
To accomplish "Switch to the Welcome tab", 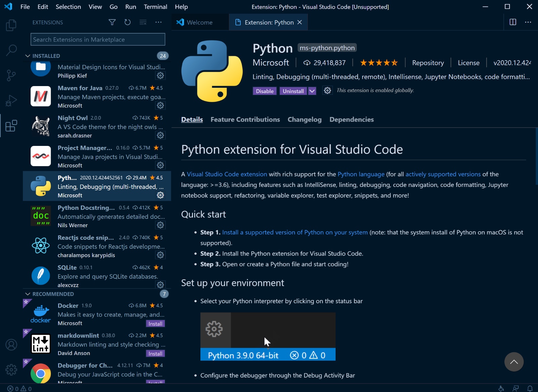I will click(200, 22).
